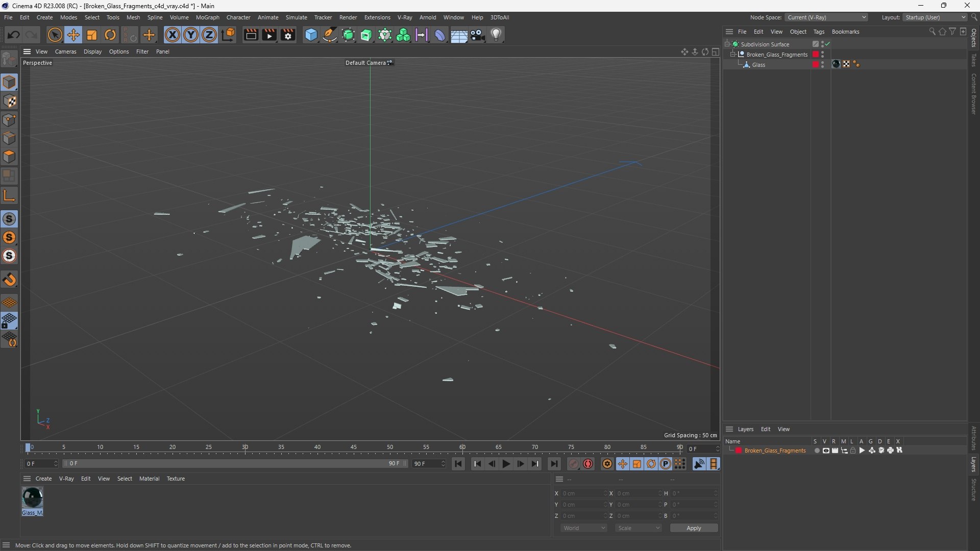Open the Scale coordinate mode dropdown
Screen dimensions: 980x551
coord(639,528)
